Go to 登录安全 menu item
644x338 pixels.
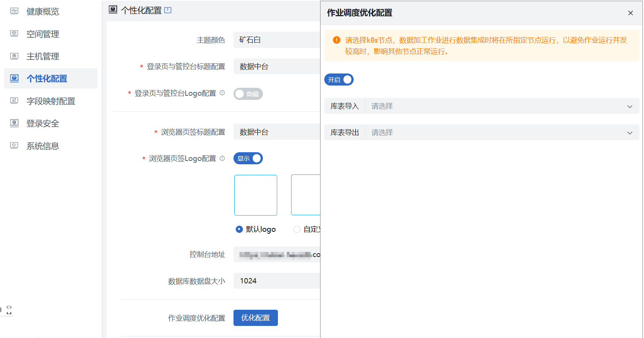(43, 123)
